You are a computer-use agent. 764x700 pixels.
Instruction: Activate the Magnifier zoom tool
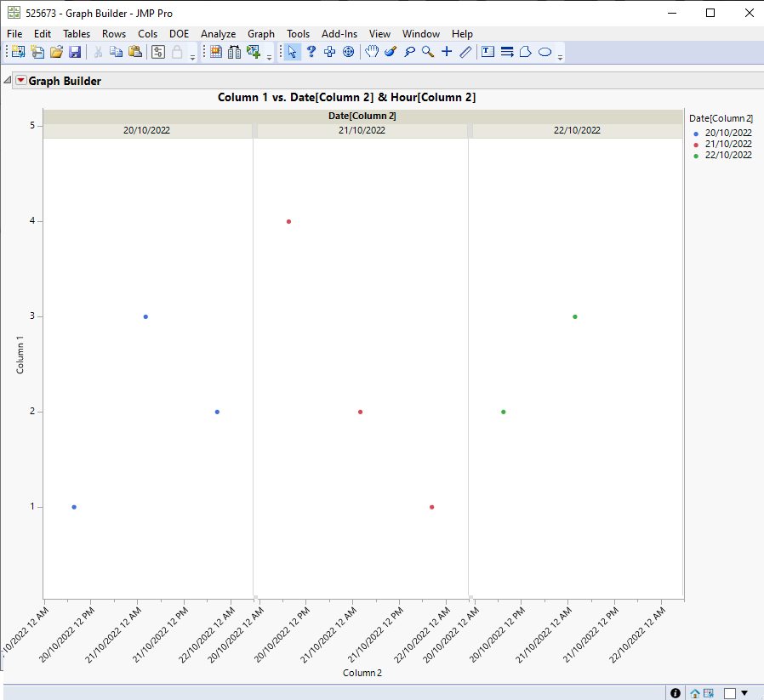click(x=428, y=52)
